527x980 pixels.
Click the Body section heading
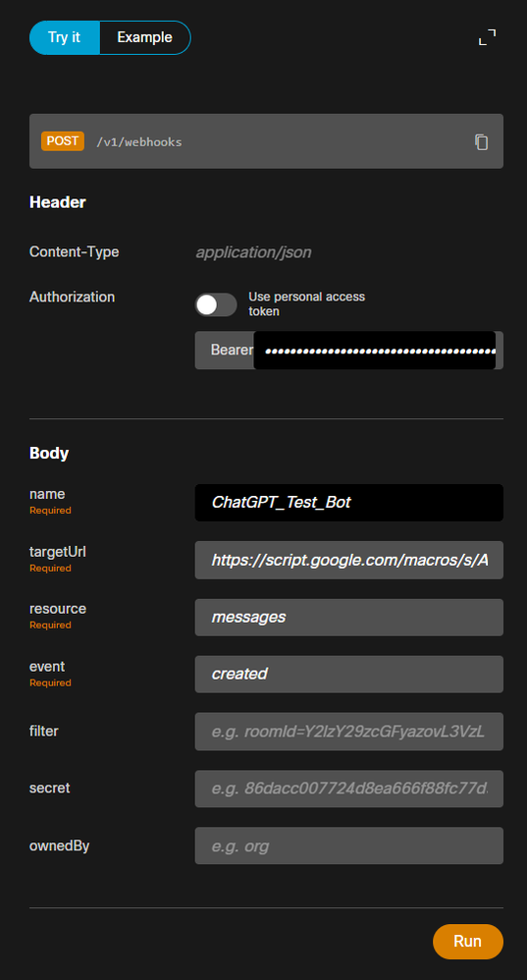click(x=49, y=453)
